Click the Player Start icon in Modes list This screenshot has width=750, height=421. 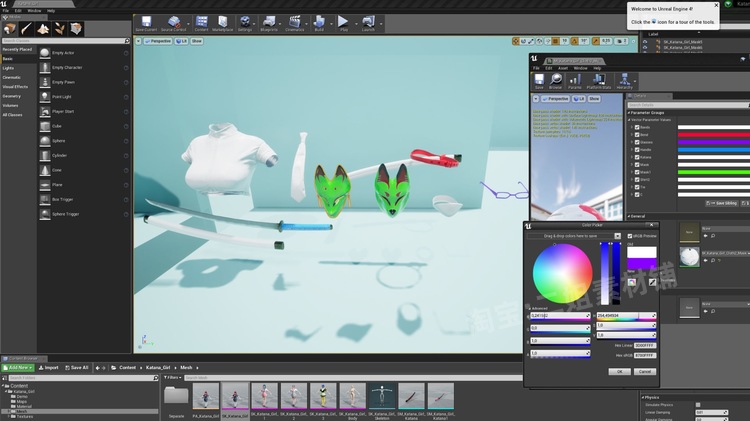coord(45,111)
